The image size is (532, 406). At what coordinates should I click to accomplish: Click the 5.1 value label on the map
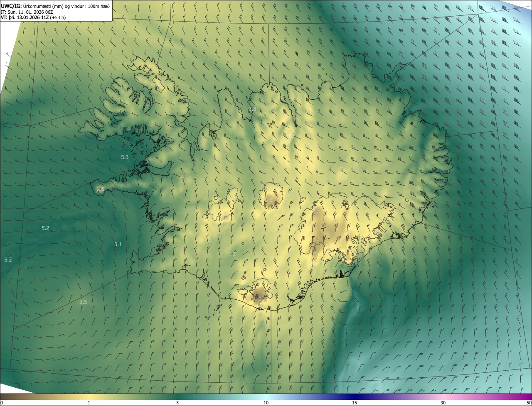tap(118, 245)
